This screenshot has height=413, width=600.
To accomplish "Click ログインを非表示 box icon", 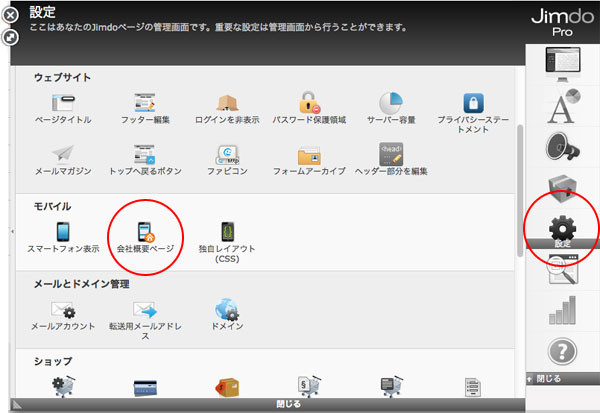I will pos(227,103).
